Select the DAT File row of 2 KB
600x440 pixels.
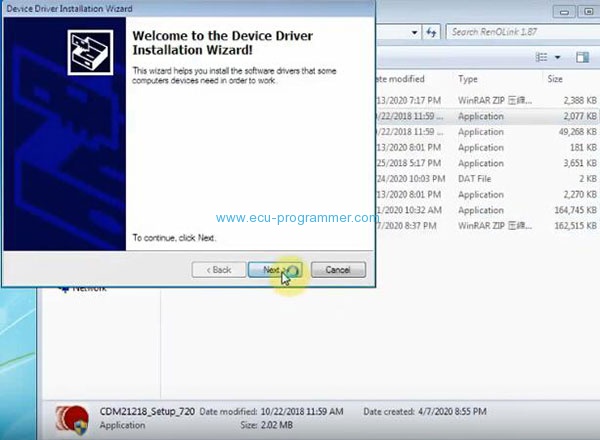tap(480, 179)
